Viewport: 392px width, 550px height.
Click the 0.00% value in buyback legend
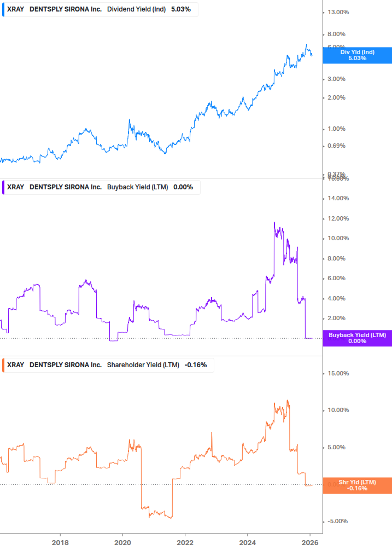coord(183,187)
